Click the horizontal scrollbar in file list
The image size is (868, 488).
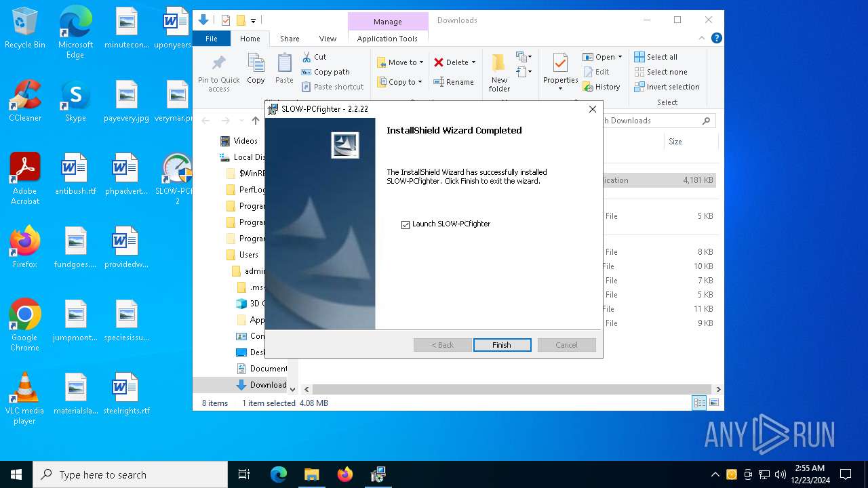click(x=512, y=389)
